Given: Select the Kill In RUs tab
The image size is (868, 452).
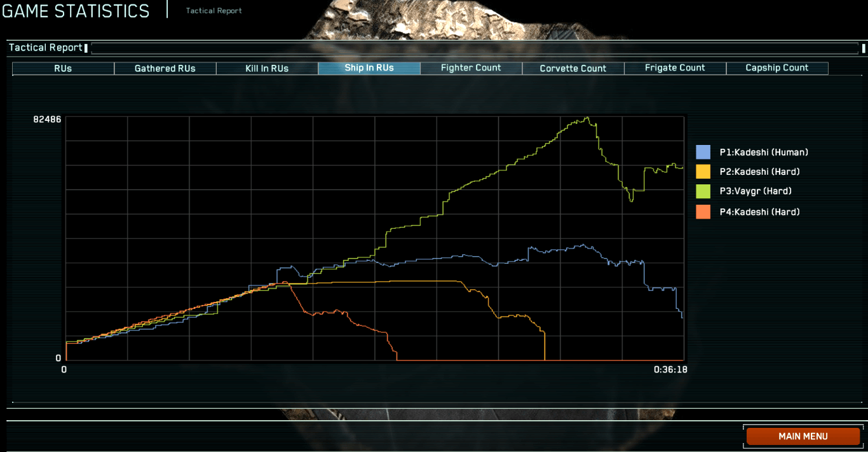Looking at the screenshot, I should tap(267, 68).
